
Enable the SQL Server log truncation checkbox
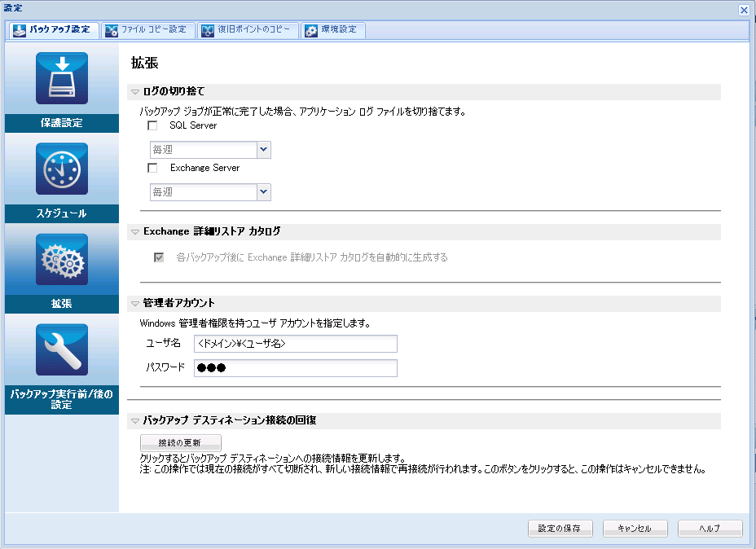(152, 126)
